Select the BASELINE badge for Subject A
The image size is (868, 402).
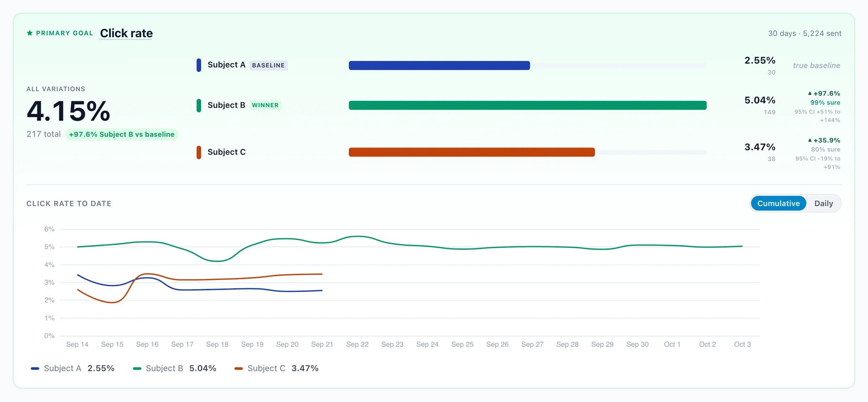click(268, 65)
